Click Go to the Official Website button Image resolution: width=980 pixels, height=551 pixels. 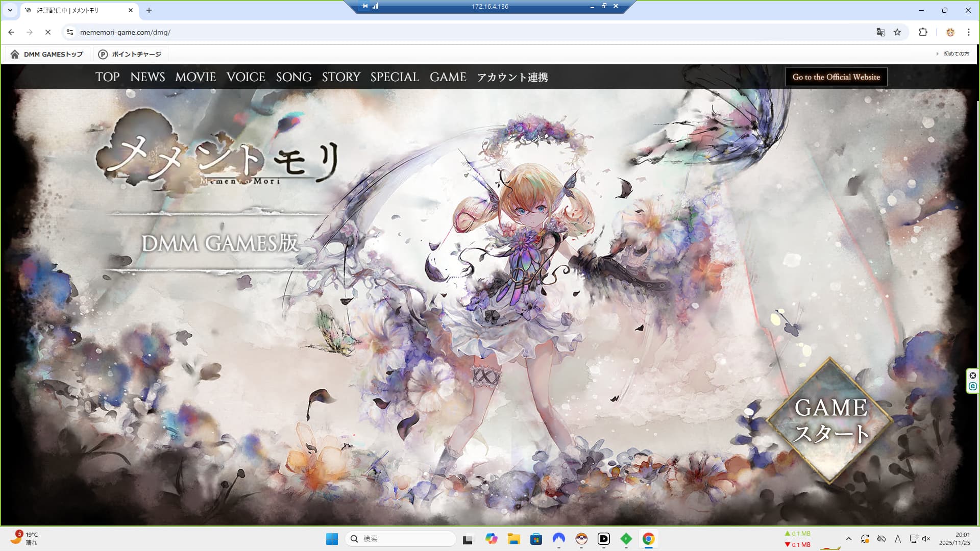(836, 77)
